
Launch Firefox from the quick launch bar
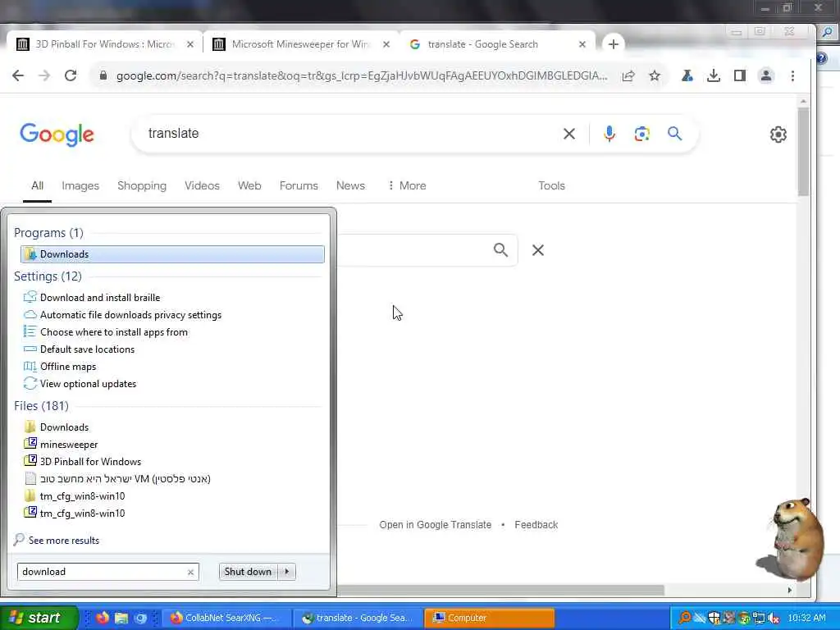[103, 618]
